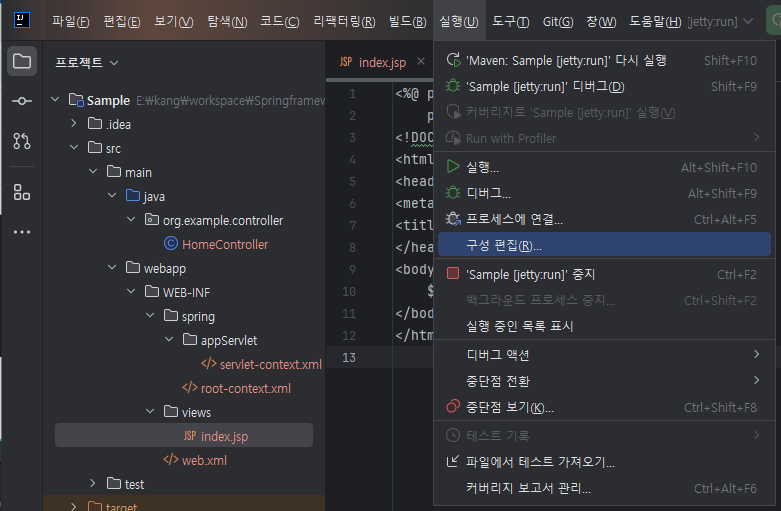Open the 빌드(B) menu

(x=407, y=21)
